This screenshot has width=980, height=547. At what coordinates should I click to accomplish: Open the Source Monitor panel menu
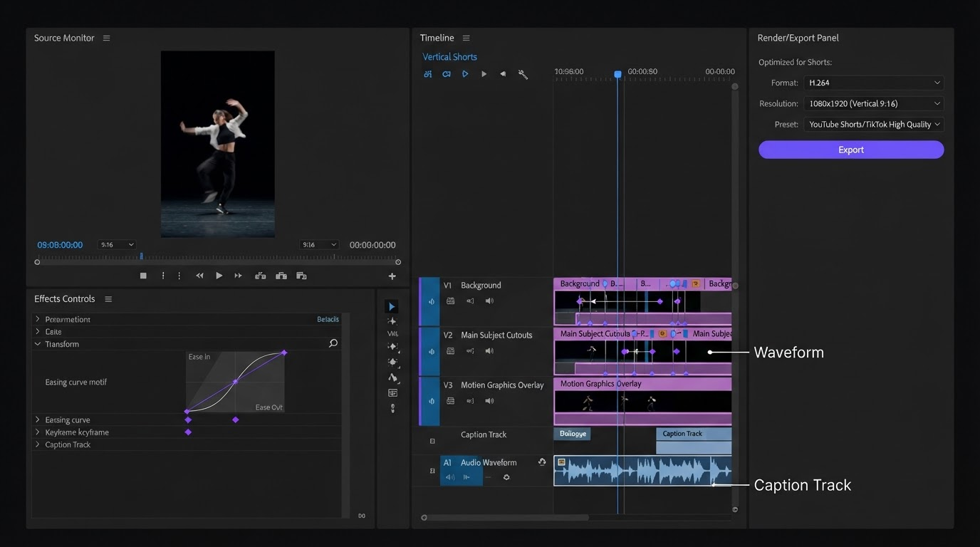pos(106,38)
